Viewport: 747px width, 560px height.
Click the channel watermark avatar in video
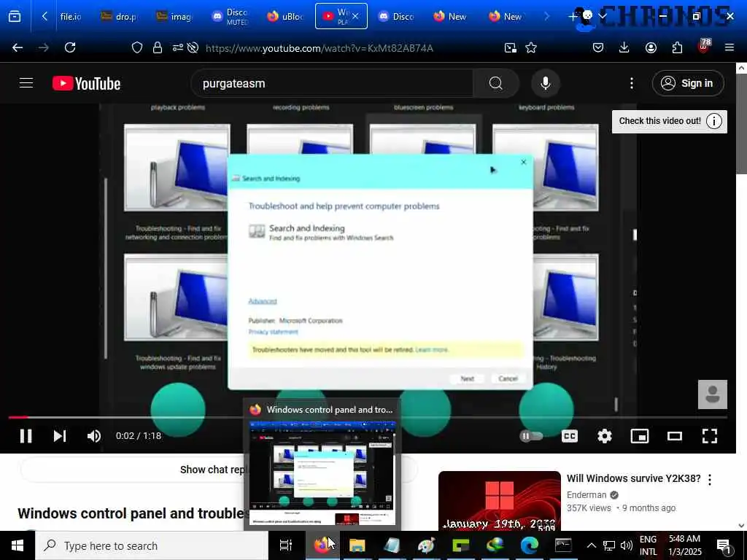tap(712, 394)
